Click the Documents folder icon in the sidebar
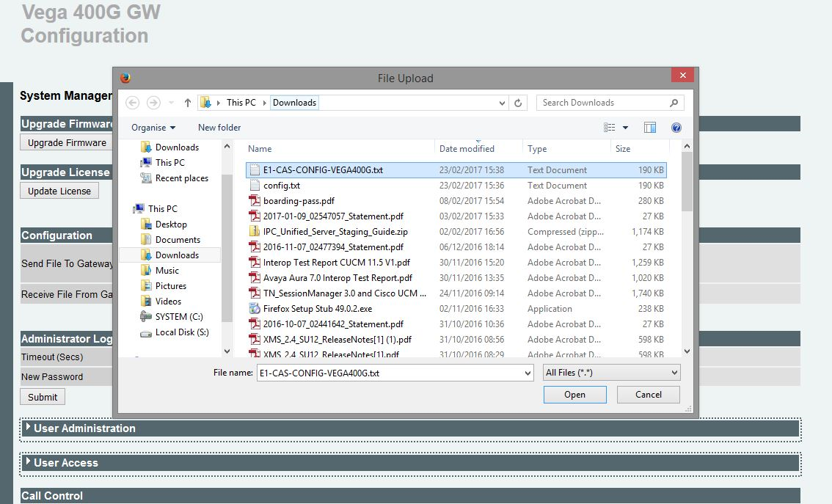The image size is (832, 504). pyautogui.click(x=146, y=239)
